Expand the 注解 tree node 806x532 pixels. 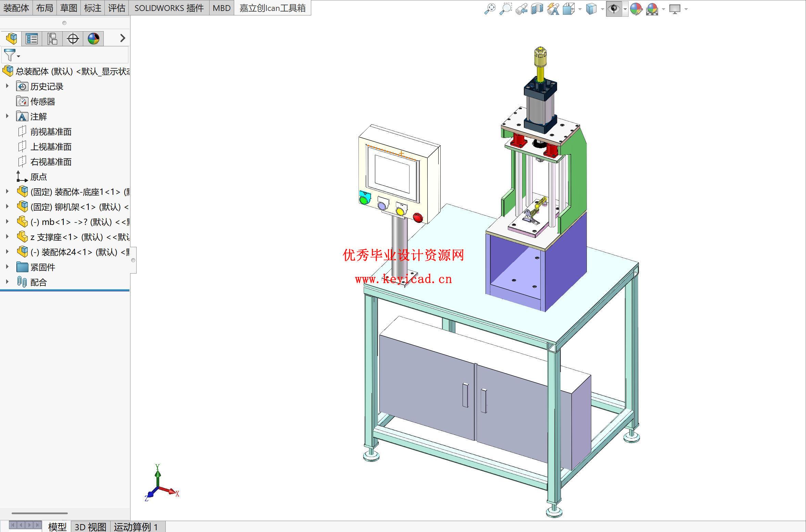click(x=7, y=116)
